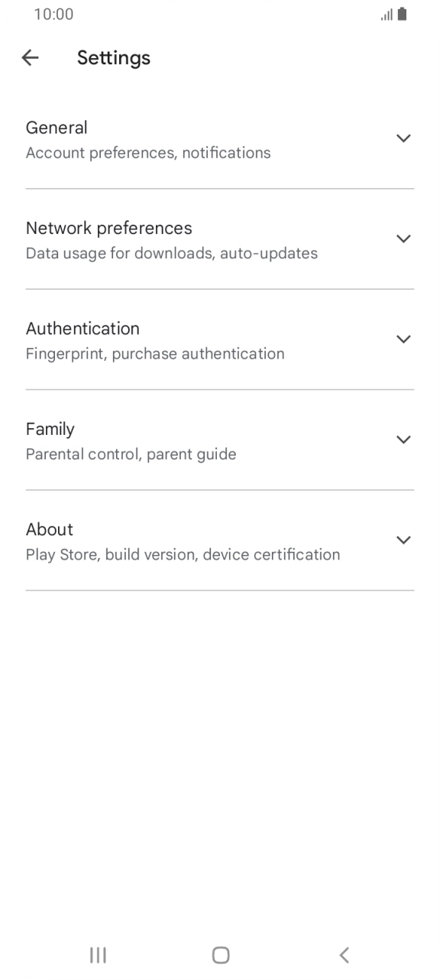Expand the General section chevron
This screenshot has height=980, width=440.
click(403, 138)
